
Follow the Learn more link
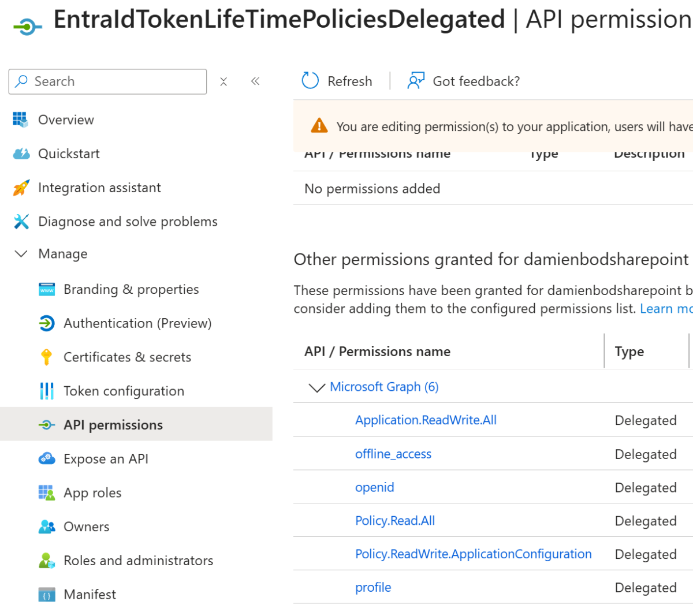[x=666, y=309]
